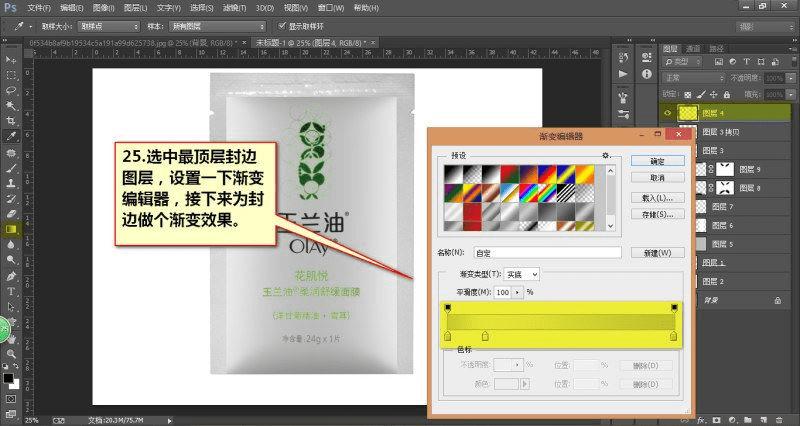Select the Blur tool
The image size is (800, 426).
click(10, 245)
